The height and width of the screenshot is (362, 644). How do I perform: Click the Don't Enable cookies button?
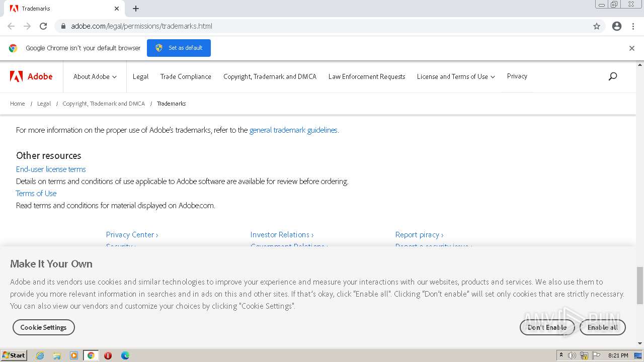pos(547,327)
